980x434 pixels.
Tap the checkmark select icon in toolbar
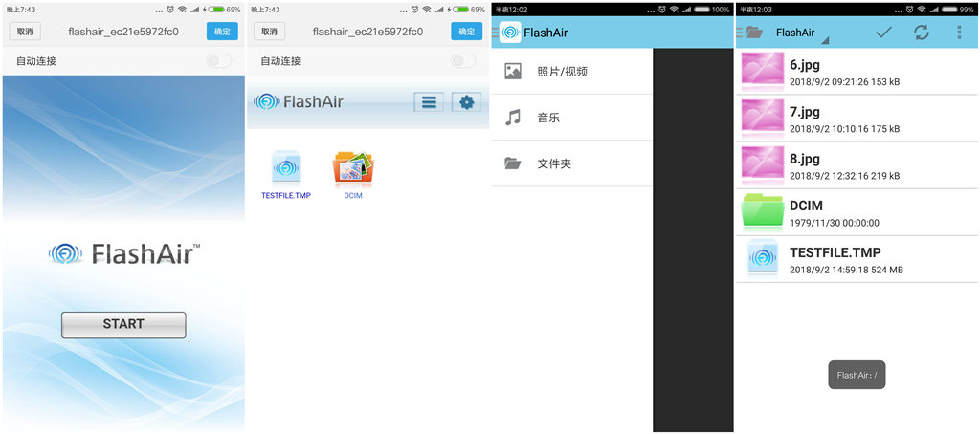883,33
